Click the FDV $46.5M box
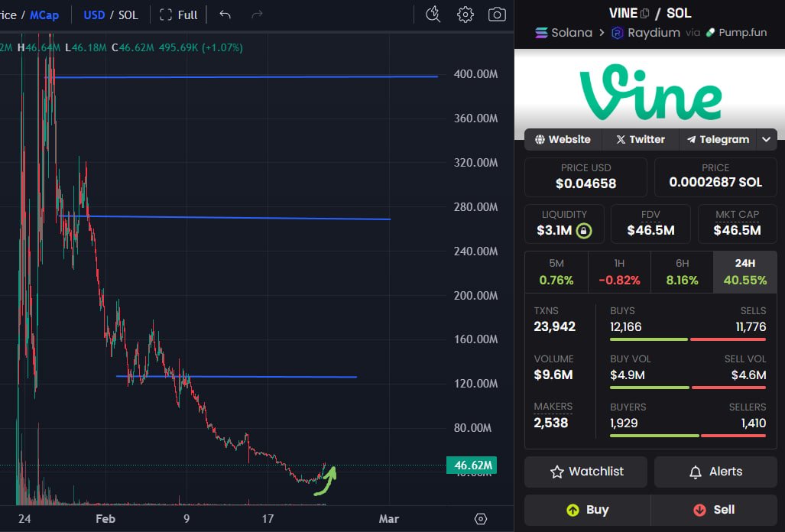Viewport: 785px width, 532px height. [650, 224]
